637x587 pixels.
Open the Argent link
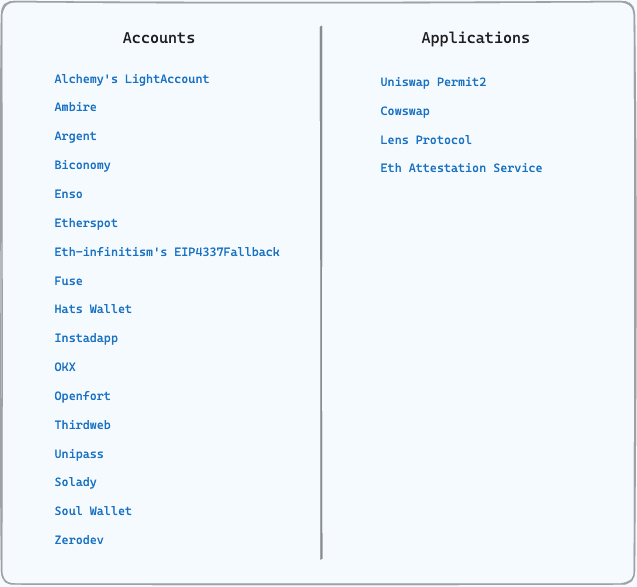[75, 136]
